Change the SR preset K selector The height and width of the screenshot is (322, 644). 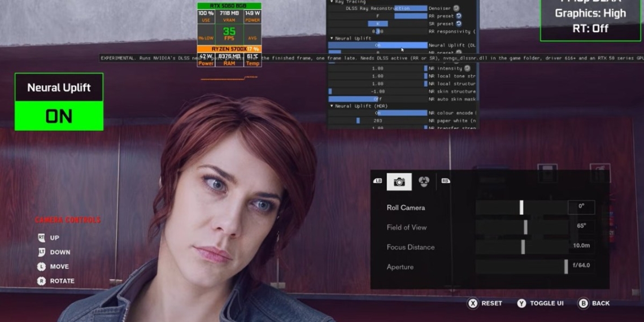click(377, 24)
